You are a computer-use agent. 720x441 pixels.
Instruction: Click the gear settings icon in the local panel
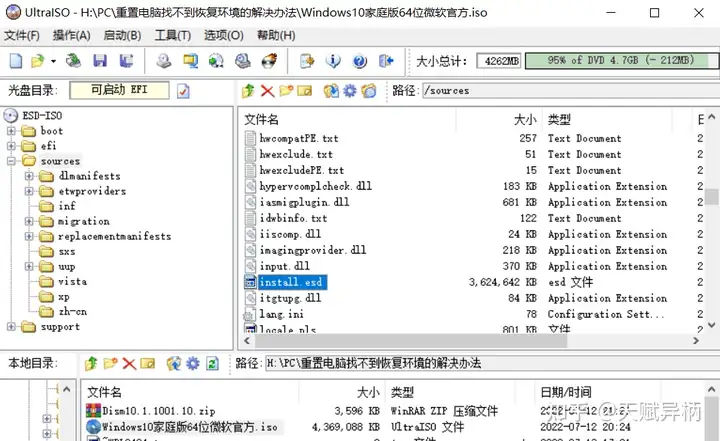tap(192, 363)
